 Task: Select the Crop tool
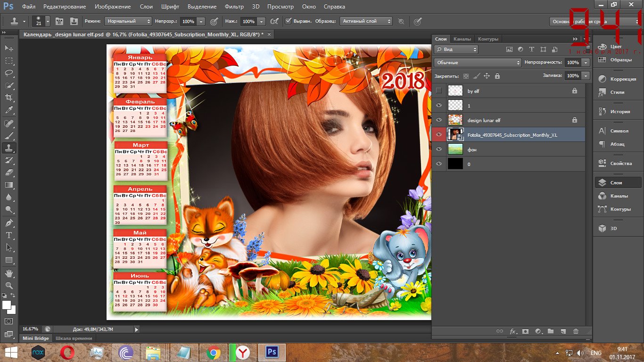9,98
